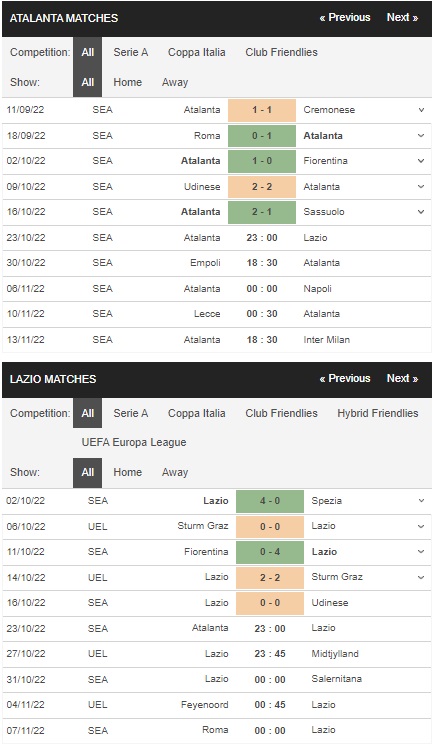The height and width of the screenshot is (754, 434).
Task: Go to Previous Atalanta matches
Action: coord(345,18)
